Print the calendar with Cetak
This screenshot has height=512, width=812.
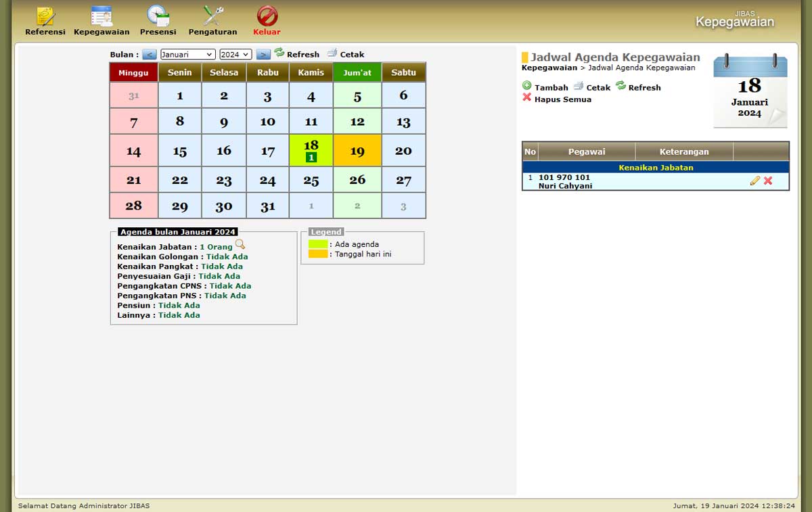point(346,53)
